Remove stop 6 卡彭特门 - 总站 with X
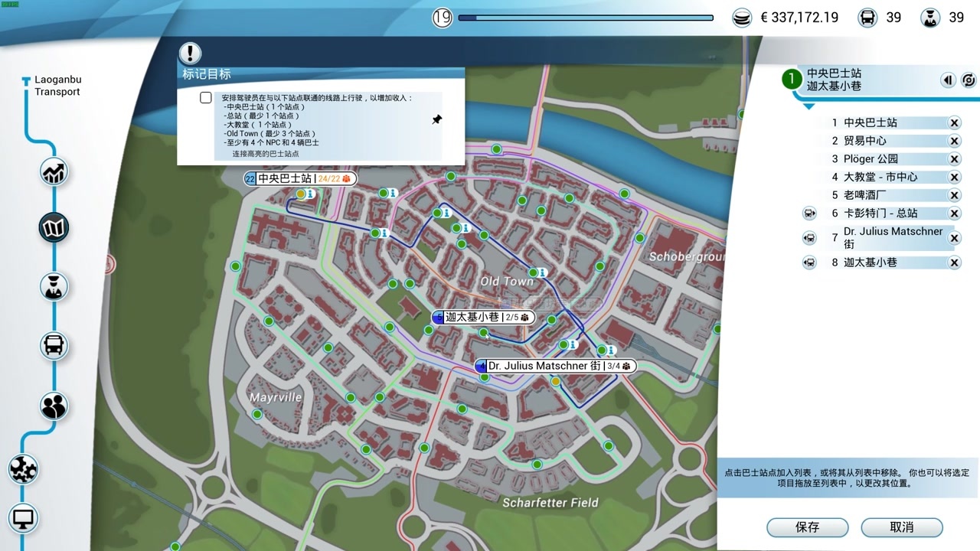This screenshot has height=551, width=980. (x=955, y=214)
